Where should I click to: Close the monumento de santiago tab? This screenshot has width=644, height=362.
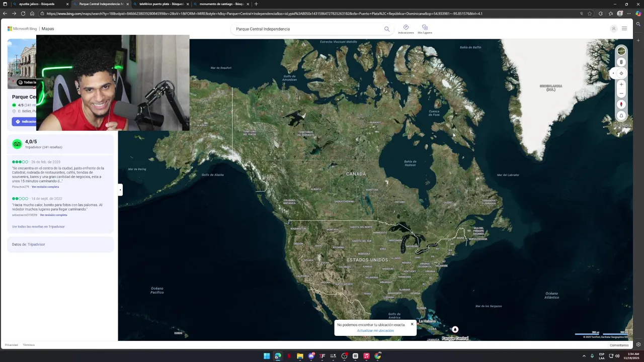tap(248, 4)
